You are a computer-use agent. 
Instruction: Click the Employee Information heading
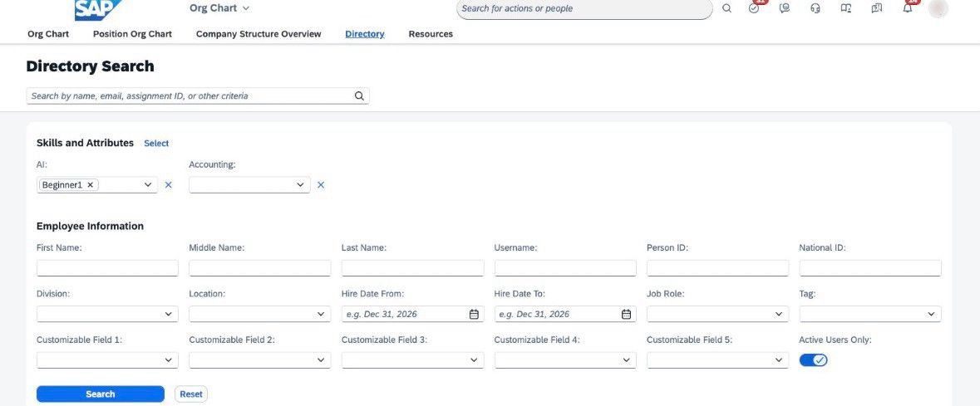click(x=90, y=226)
